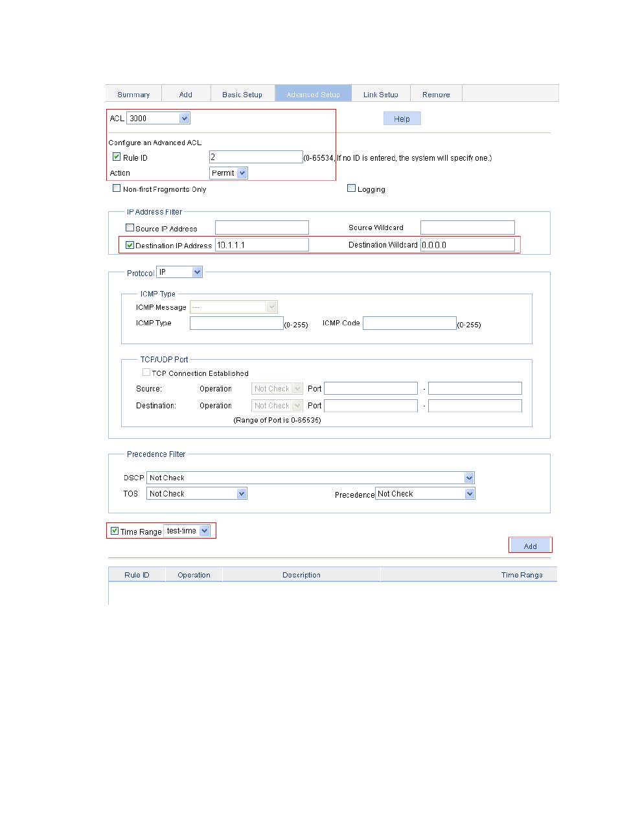The height and width of the screenshot is (840, 618).
Task: Enable Non-first Fragments Only checkbox
Action: pos(117,189)
